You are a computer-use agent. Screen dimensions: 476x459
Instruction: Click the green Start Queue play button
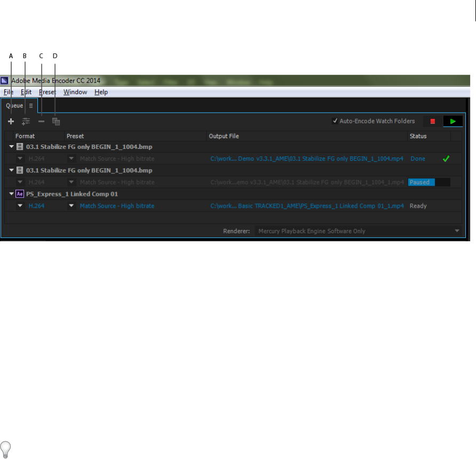[x=453, y=122]
